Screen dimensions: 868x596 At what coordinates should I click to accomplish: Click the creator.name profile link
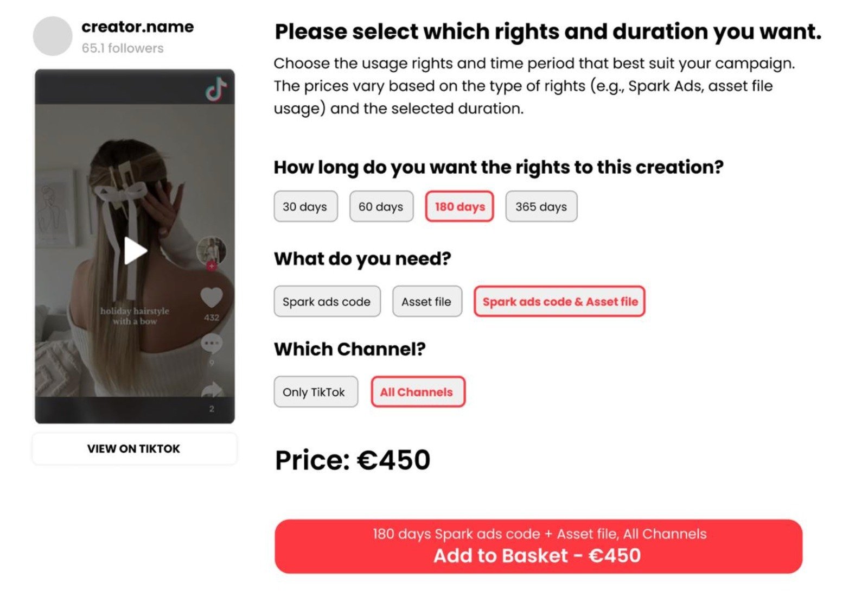pos(137,27)
